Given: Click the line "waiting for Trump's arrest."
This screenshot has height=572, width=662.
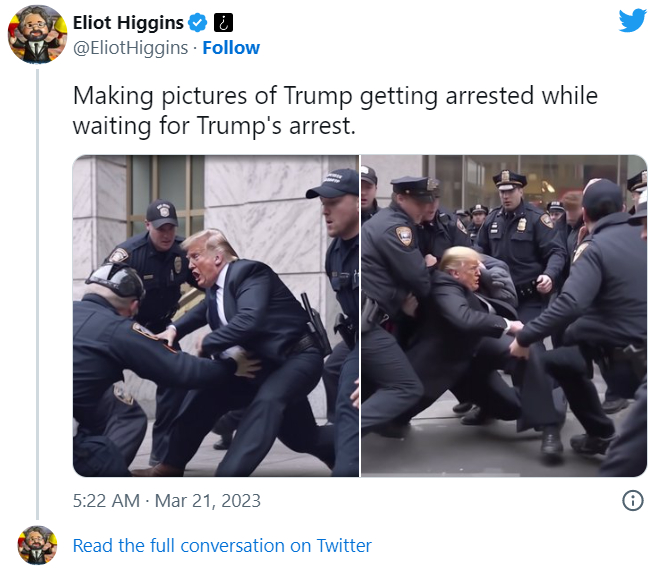Looking at the screenshot, I should click(x=214, y=126).
